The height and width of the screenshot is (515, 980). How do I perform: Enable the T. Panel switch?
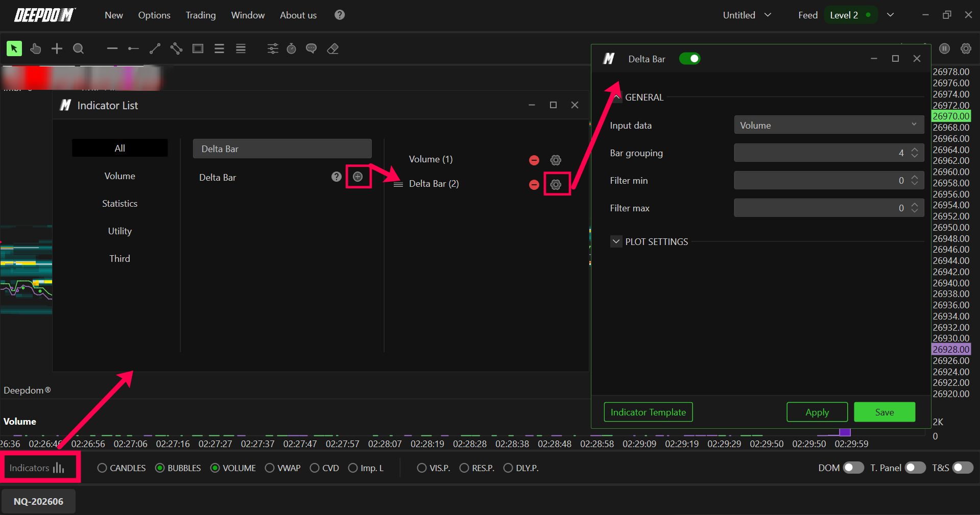click(x=915, y=468)
